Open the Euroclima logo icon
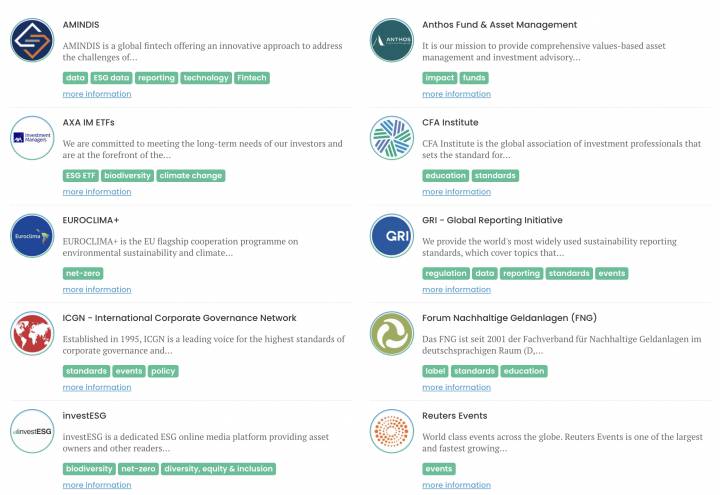The height and width of the screenshot is (495, 720). [x=32, y=236]
